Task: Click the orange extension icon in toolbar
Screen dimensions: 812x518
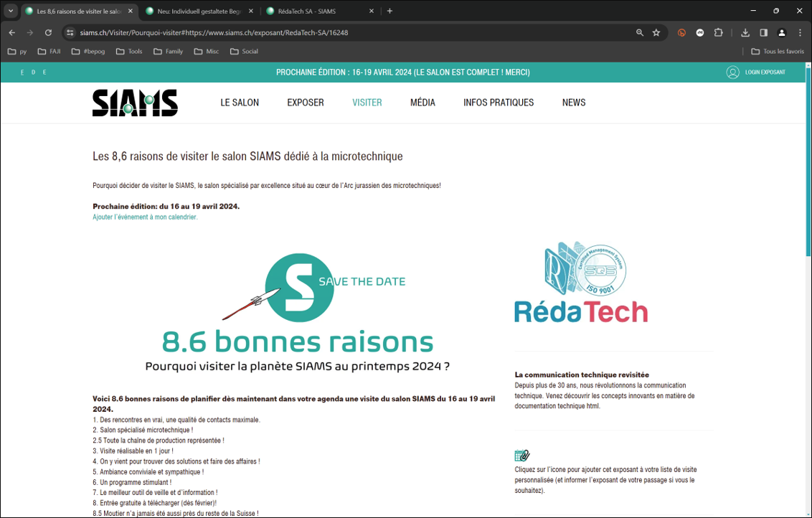Action: [681, 32]
